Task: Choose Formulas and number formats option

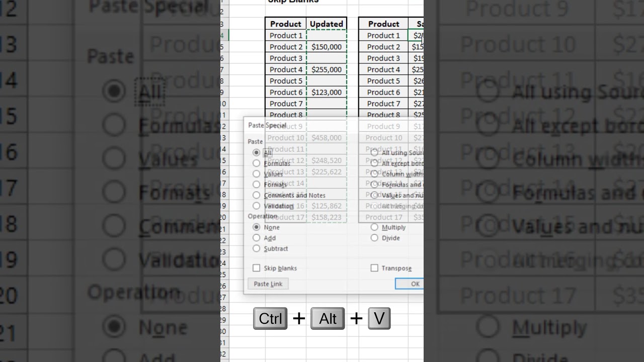Action: (x=374, y=185)
